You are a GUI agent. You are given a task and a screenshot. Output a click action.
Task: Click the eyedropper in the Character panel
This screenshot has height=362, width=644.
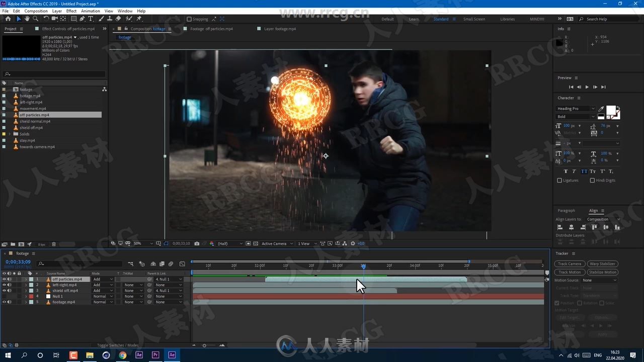[x=601, y=109]
